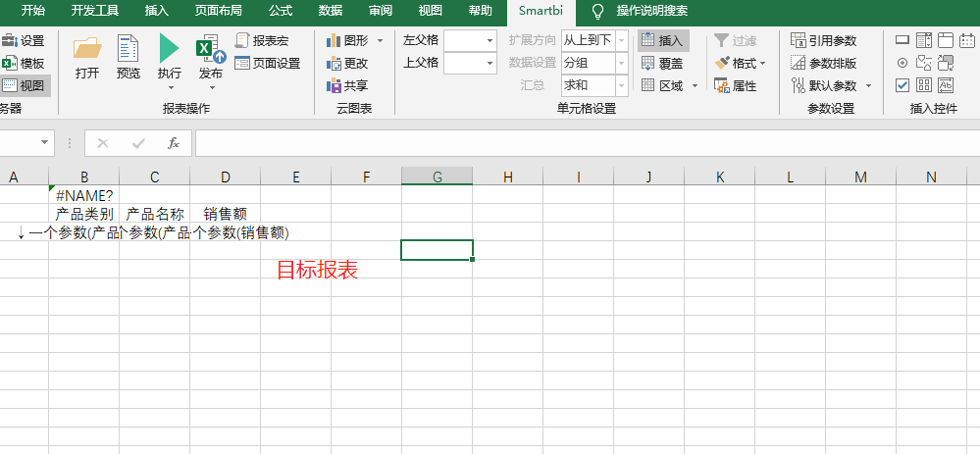The image size is (980, 454).
Task: Click the 图形 chart button
Action: click(348, 41)
